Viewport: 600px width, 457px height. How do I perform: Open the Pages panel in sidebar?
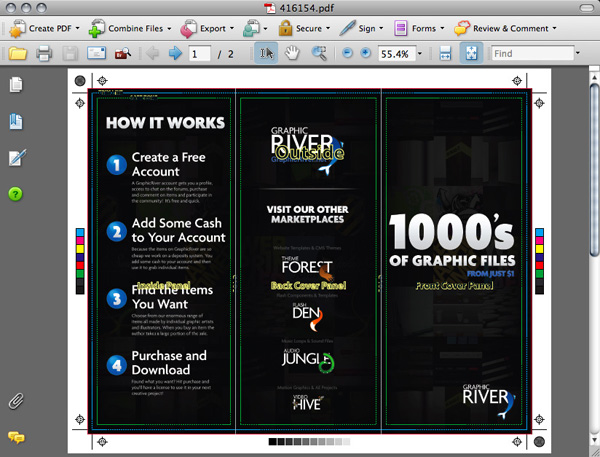coord(16,85)
